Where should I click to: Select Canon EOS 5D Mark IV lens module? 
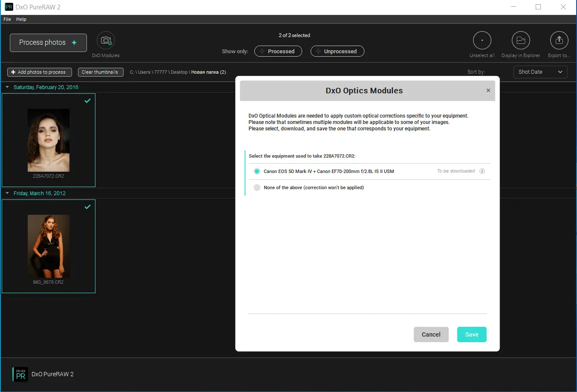(x=257, y=171)
